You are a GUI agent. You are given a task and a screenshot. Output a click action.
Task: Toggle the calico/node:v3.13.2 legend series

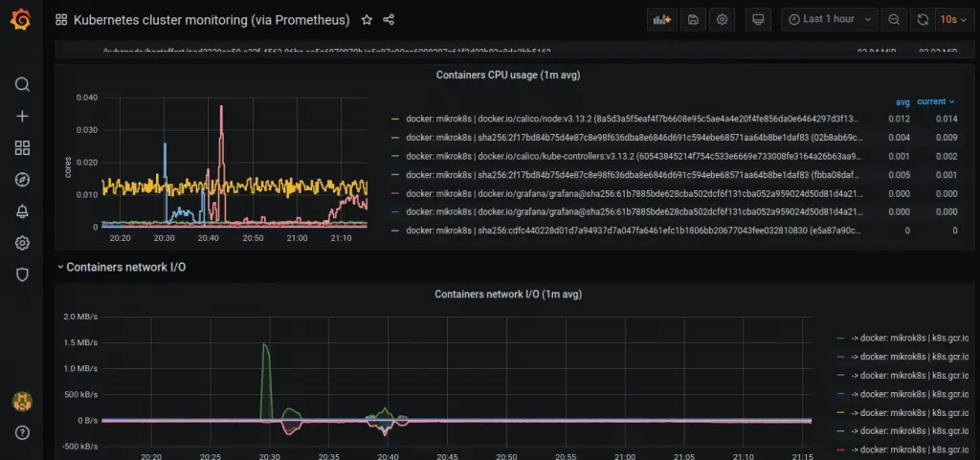[x=633, y=118]
